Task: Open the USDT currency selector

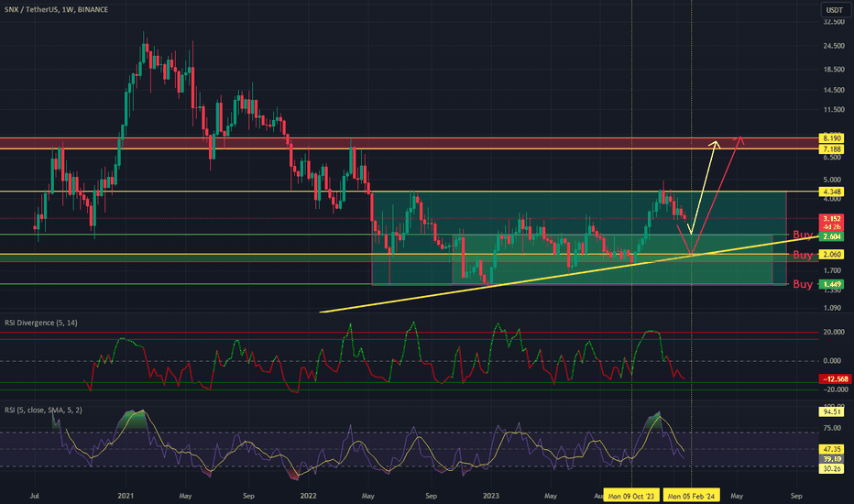Action: pos(835,10)
